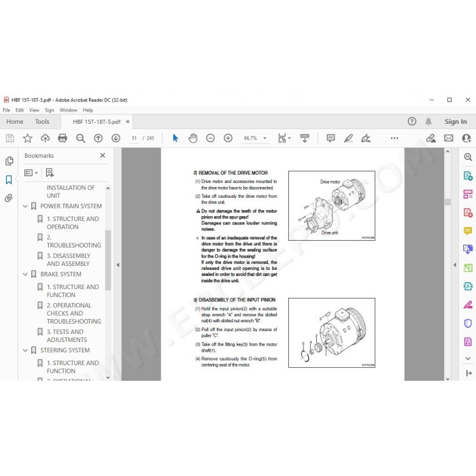
Task: Open the Protect shield tool in right pane
Action: coord(468,324)
